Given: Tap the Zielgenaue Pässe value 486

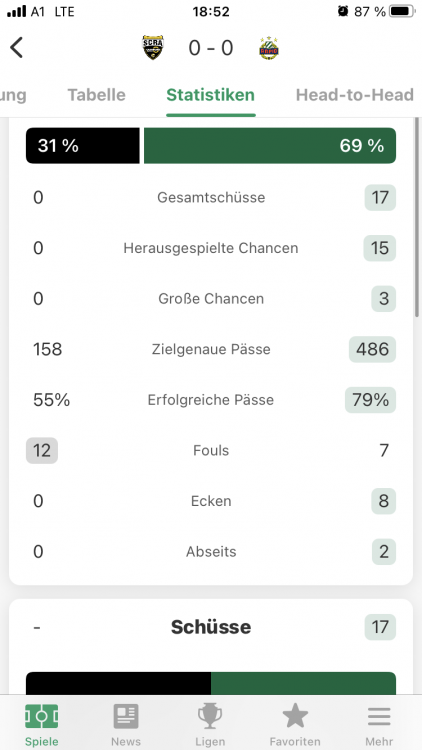Looking at the screenshot, I should pyautogui.click(x=372, y=349).
